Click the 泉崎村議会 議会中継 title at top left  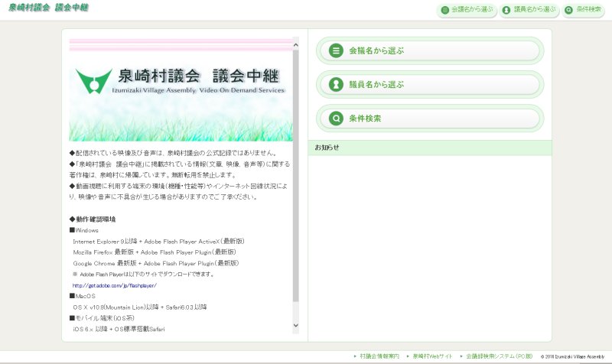coord(48,8)
